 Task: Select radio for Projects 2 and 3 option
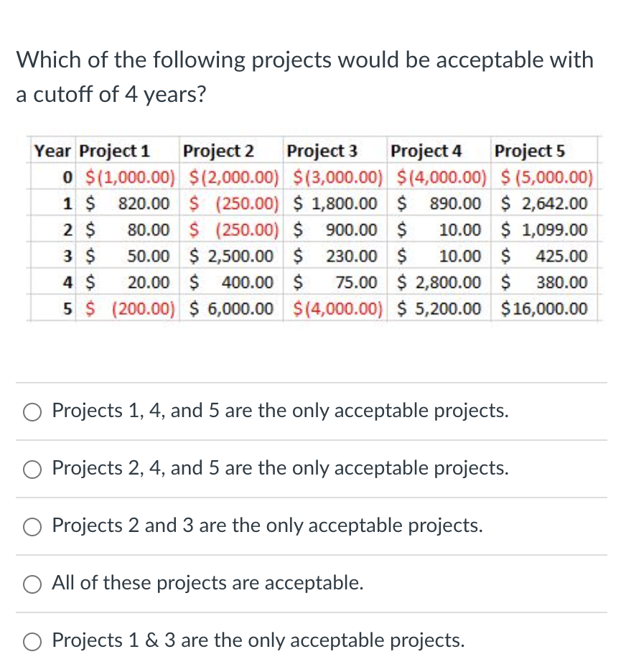click(32, 526)
